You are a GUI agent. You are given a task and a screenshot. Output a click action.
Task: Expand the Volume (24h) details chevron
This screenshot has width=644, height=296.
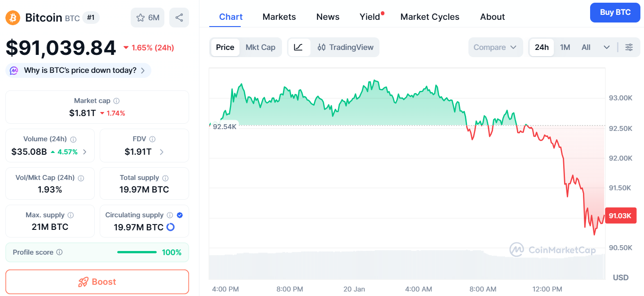coord(85,152)
